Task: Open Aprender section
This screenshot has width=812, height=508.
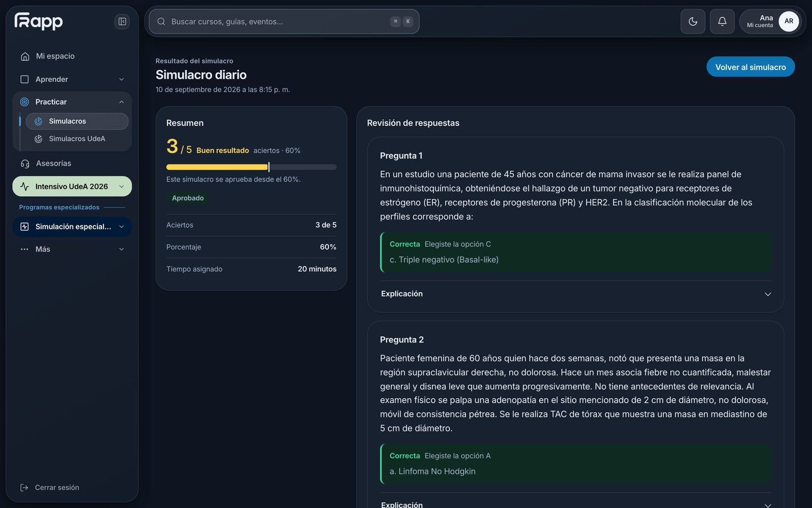Action: tap(72, 79)
